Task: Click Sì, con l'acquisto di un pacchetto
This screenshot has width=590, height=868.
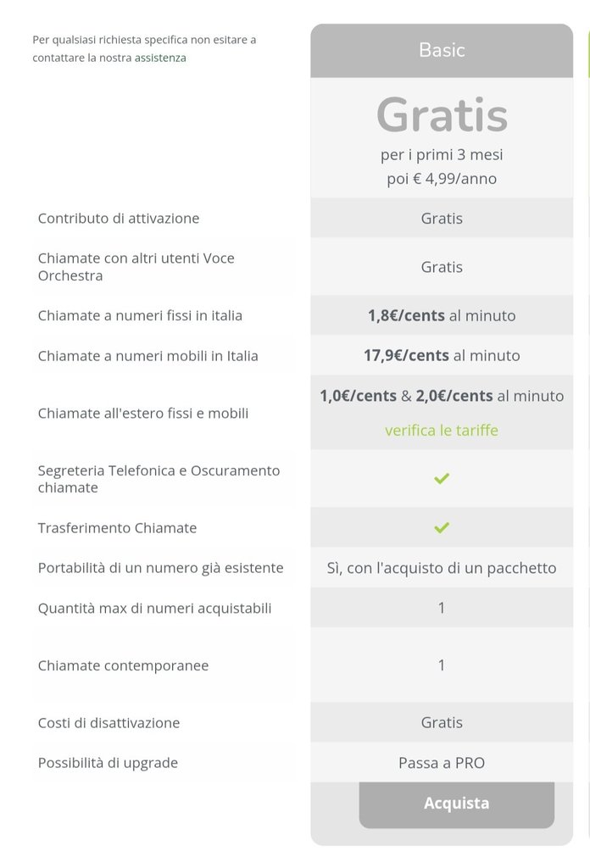Action: tap(442, 568)
